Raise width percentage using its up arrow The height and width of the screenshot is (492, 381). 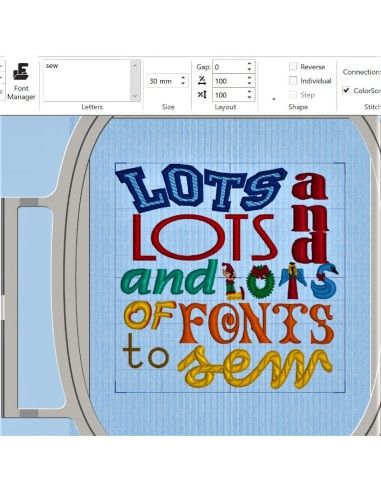(x=250, y=78)
